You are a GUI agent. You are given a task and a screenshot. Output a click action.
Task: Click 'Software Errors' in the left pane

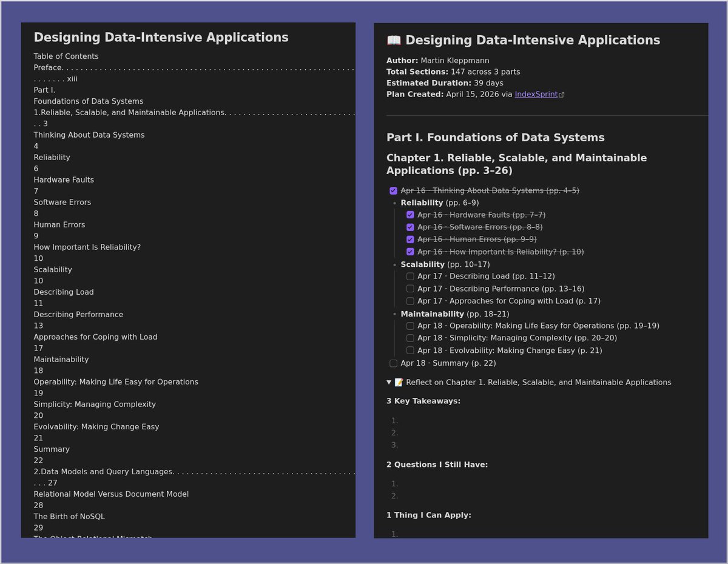pyautogui.click(x=62, y=202)
